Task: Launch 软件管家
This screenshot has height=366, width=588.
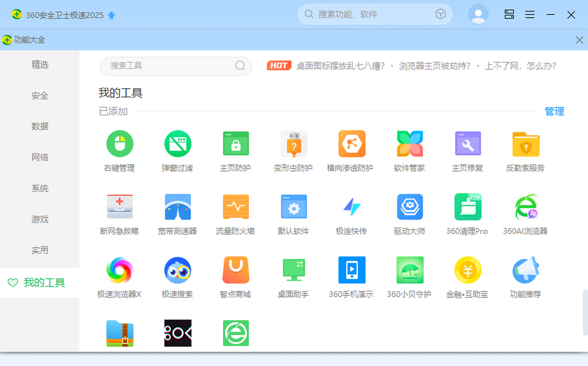Action: pyautogui.click(x=410, y=150)
